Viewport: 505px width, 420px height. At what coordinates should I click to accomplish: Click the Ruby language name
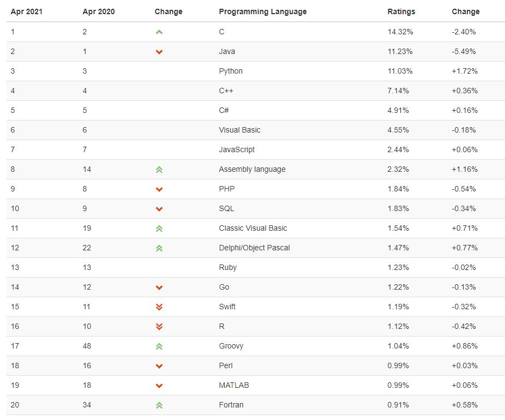227,267
